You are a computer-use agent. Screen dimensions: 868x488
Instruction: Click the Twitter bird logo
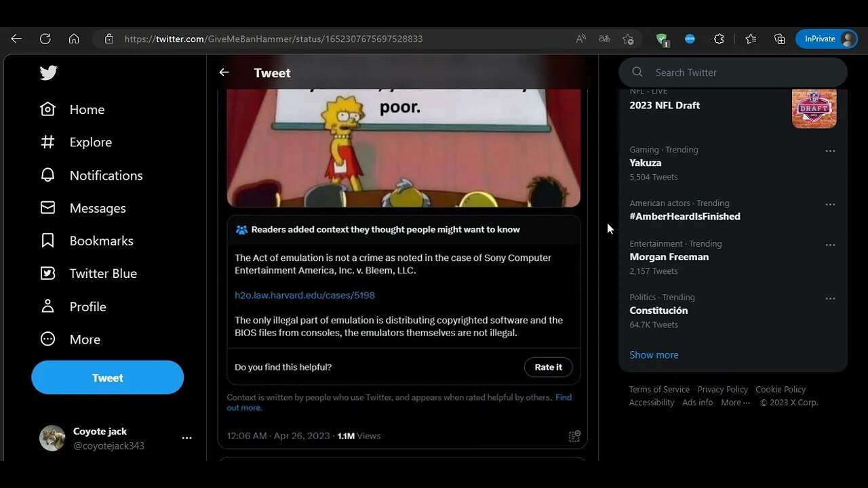[48, 73]
